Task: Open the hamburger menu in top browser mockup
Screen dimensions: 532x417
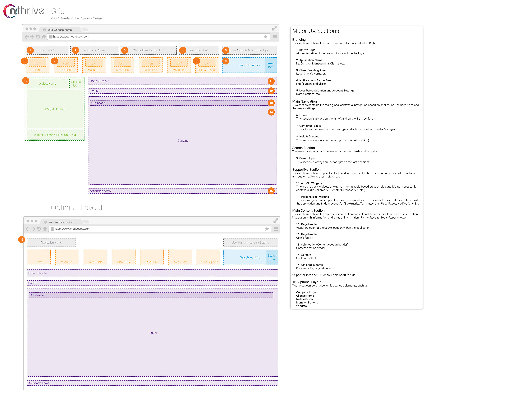Action: coord(275,37)
